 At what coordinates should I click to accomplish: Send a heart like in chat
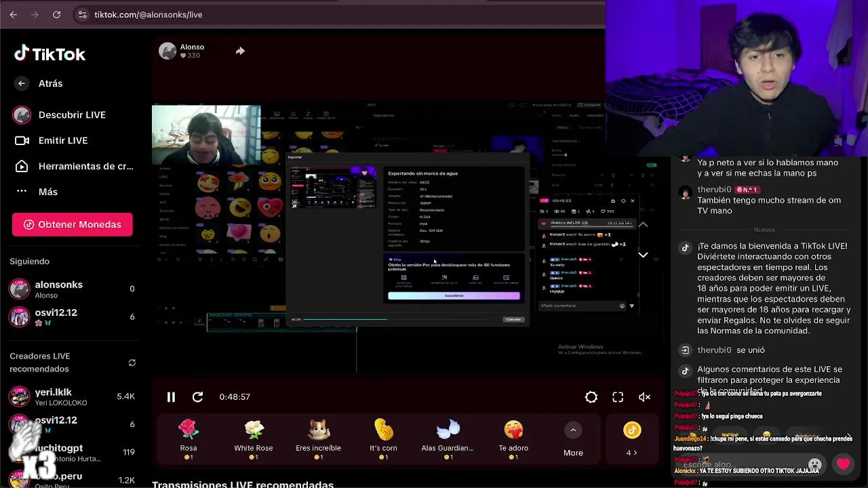point(843,465)
